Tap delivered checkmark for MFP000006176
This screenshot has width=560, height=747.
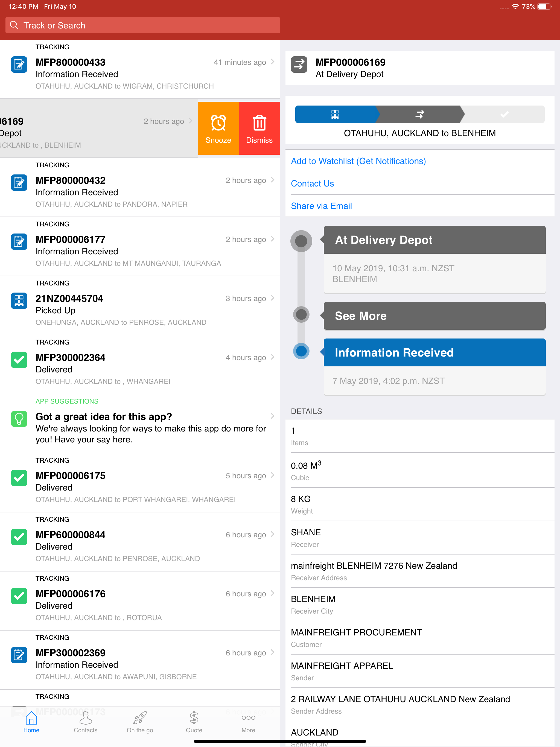tap(19, 596)
